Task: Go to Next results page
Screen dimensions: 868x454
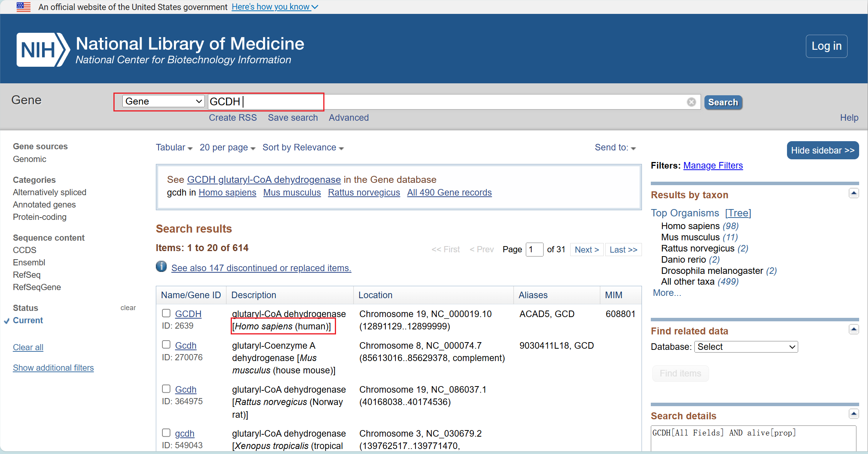Action: pyautogui.click(x=586, y=250)
